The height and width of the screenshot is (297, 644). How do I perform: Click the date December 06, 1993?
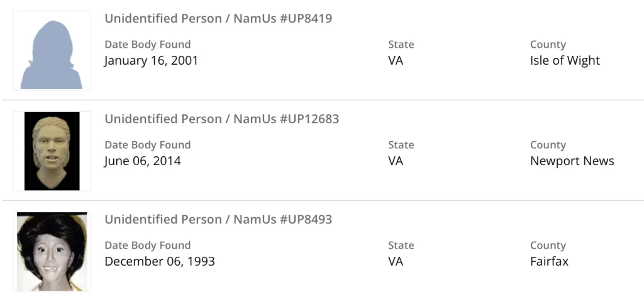pos(160,262)
